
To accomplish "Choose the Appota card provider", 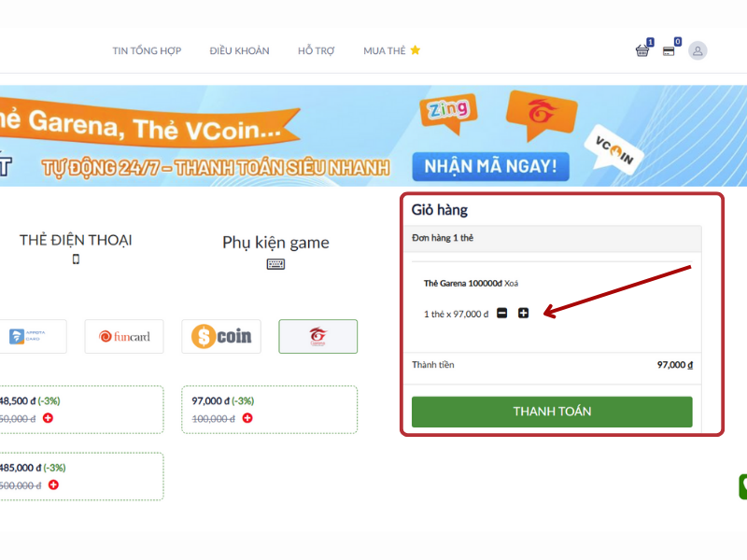I will pos(30,336).
